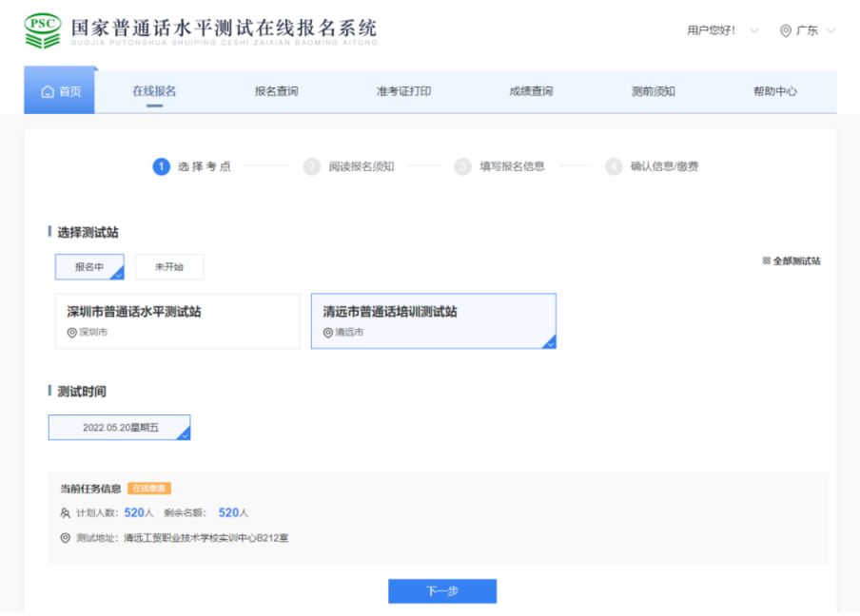Click the 广东 region label

click(807, 30)
